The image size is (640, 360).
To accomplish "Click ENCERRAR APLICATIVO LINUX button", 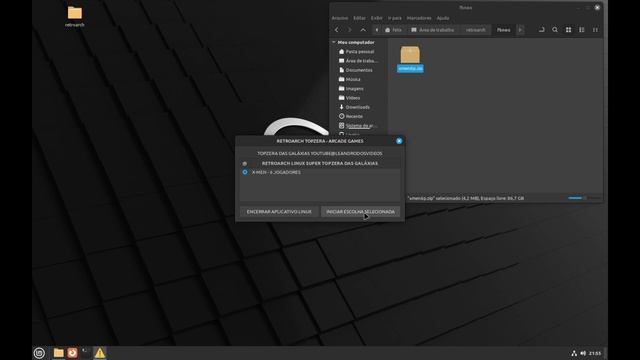I will (279, 212).
